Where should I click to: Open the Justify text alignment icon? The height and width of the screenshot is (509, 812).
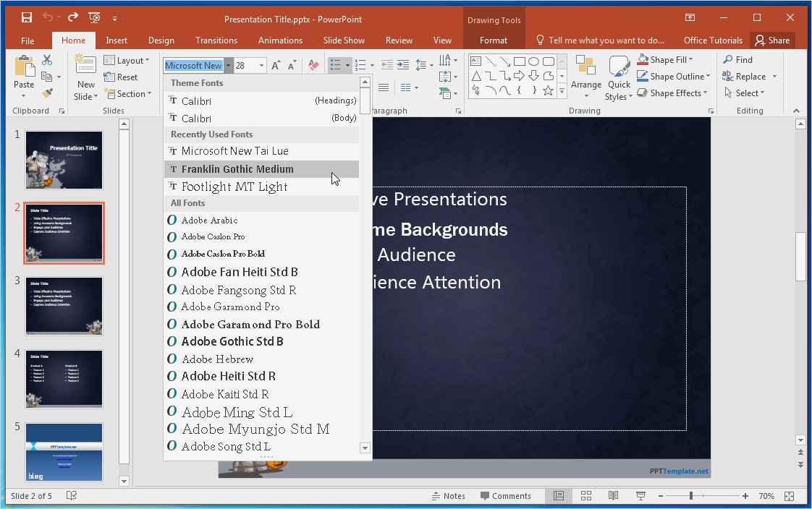(382, 88)
